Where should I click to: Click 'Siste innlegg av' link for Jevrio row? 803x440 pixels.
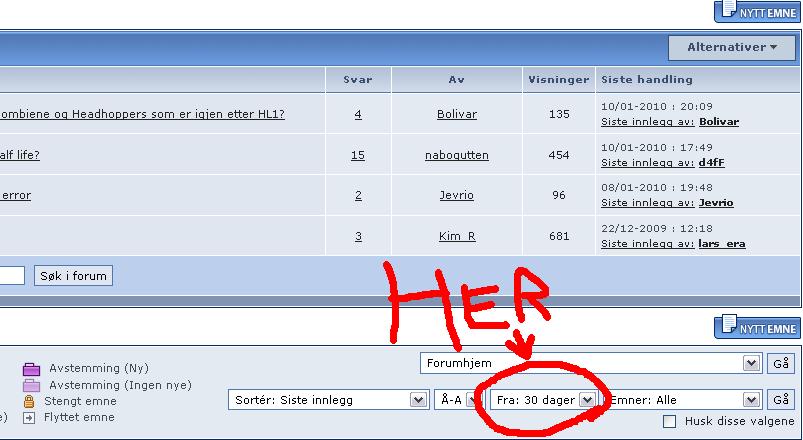tap(648, 203)
